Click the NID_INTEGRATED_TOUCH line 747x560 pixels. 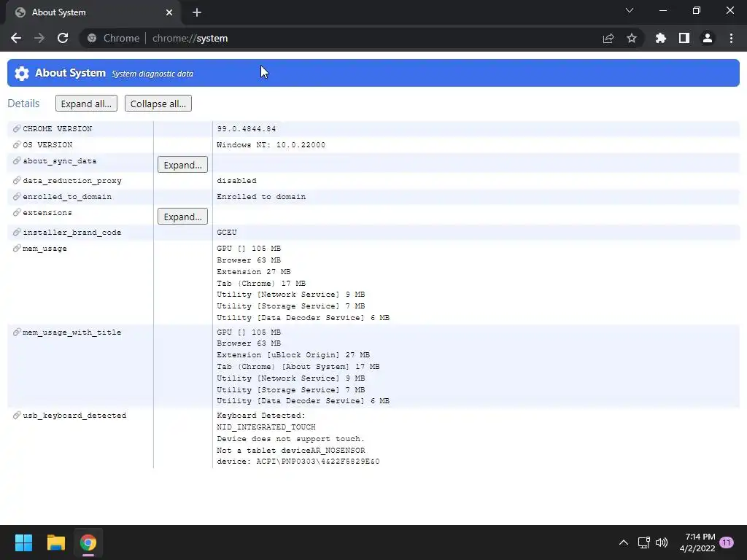266,427
